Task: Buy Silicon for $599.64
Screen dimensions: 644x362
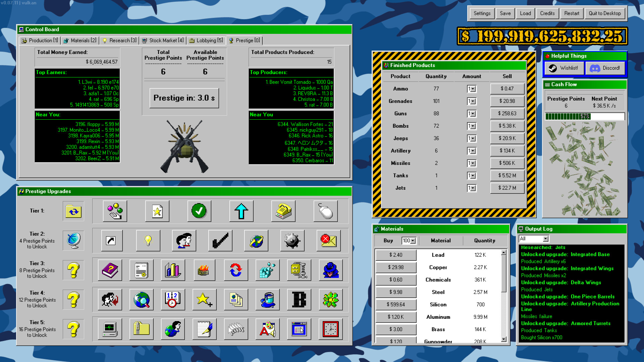Action: (395, 305)
